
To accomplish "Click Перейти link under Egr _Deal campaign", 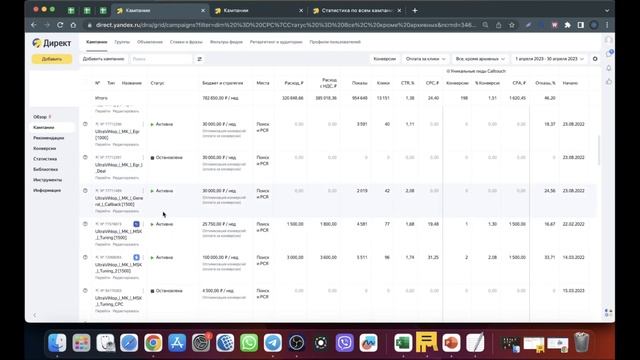I will coord(103,178).
